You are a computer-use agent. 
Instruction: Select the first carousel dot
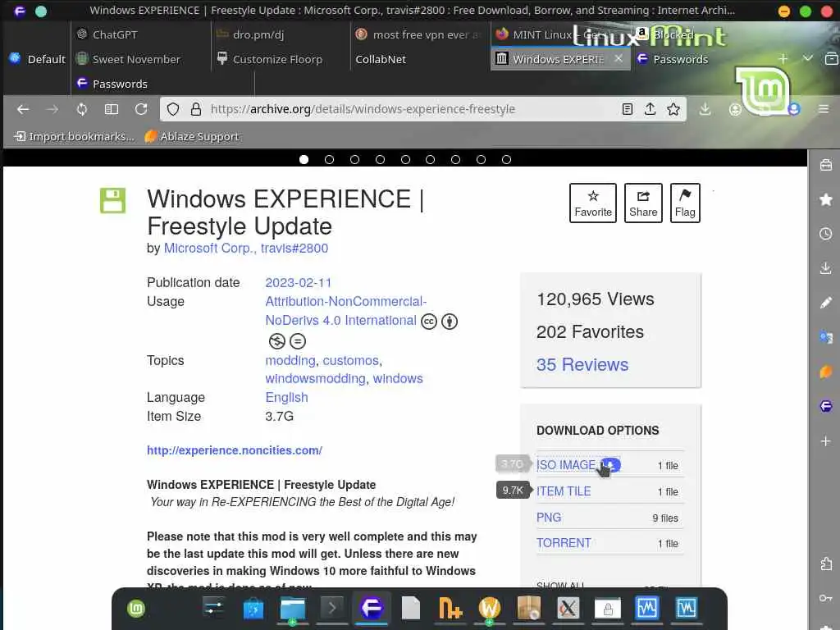[304, 160]
